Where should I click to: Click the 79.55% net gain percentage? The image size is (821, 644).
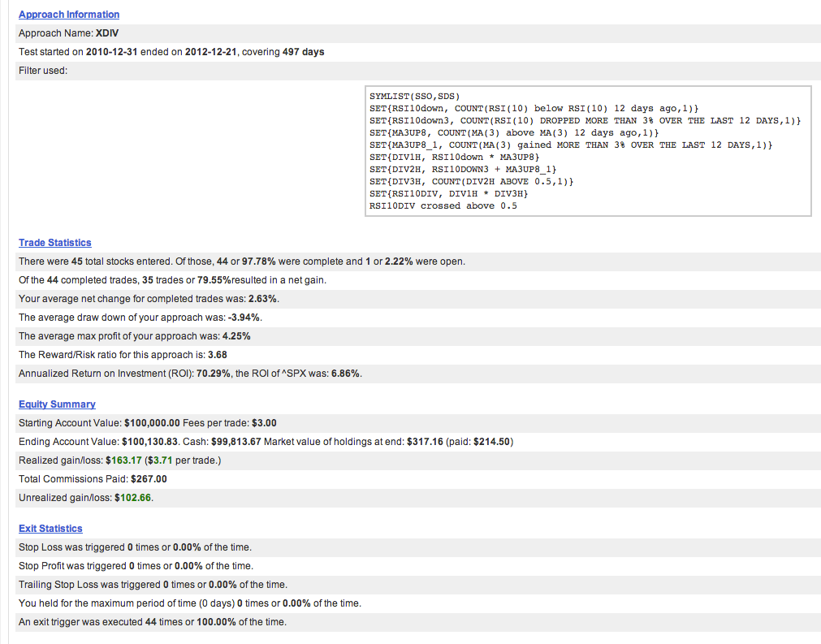214,280
